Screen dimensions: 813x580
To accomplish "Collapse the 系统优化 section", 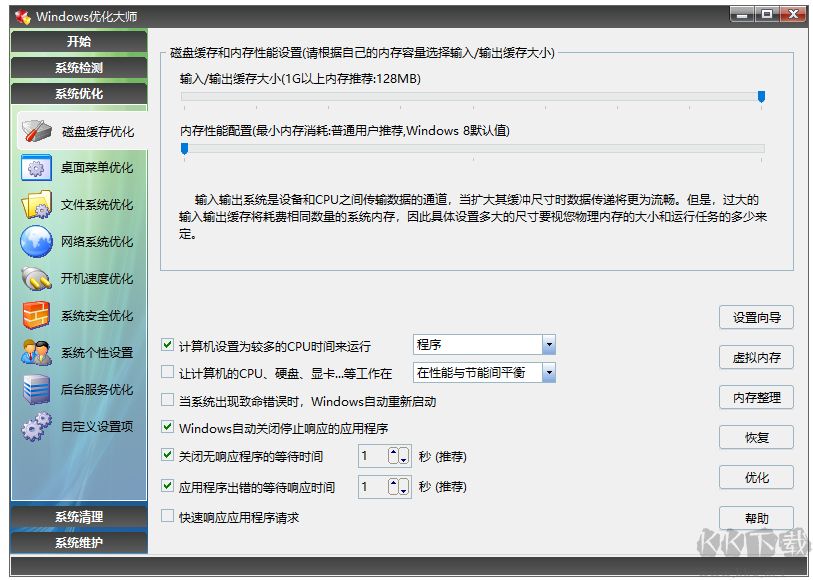I will 79,94.
